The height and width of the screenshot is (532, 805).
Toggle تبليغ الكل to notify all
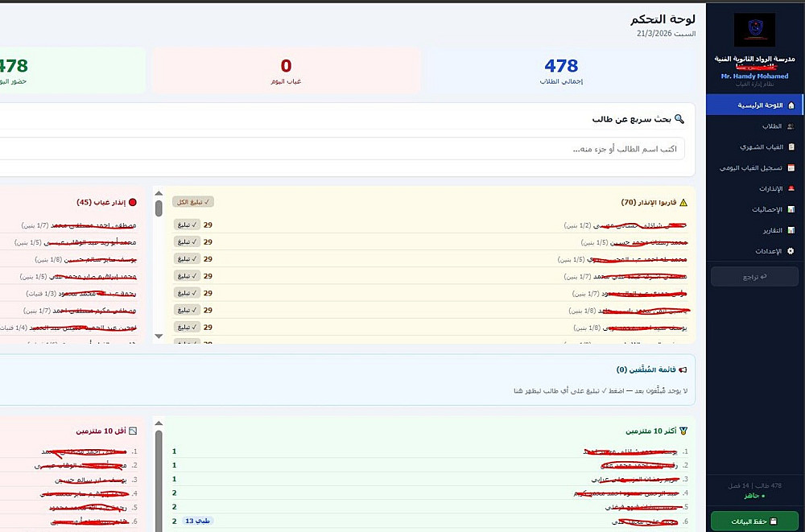tap(193, 202)
